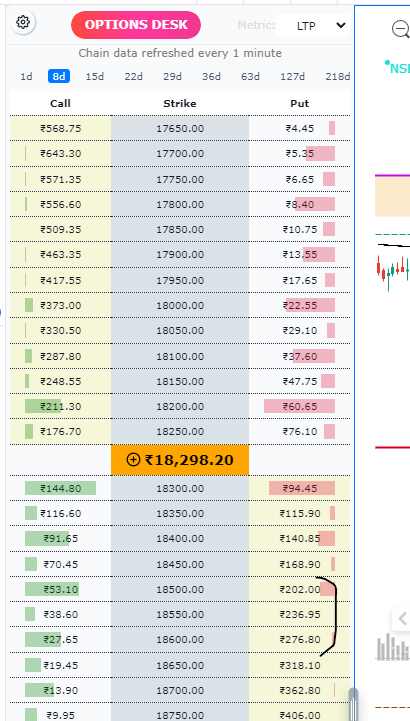Click strike 18150.00
This screenshot has width=410, height=721.
pos(180,381)
